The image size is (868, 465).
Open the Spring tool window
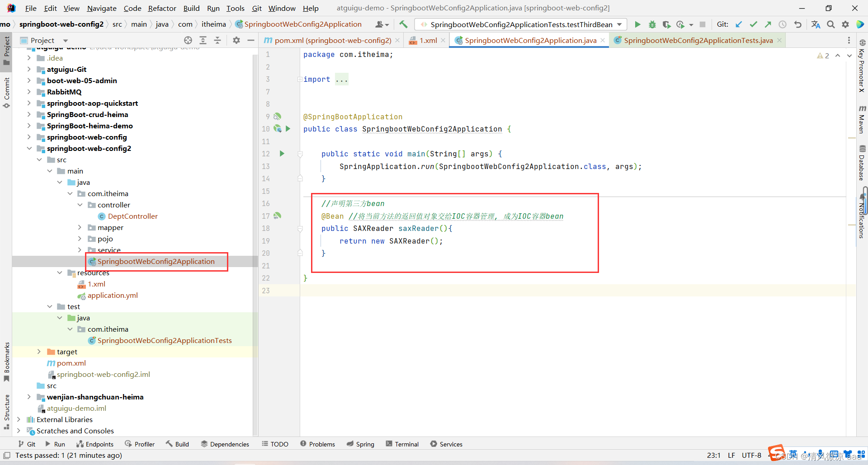360,444
